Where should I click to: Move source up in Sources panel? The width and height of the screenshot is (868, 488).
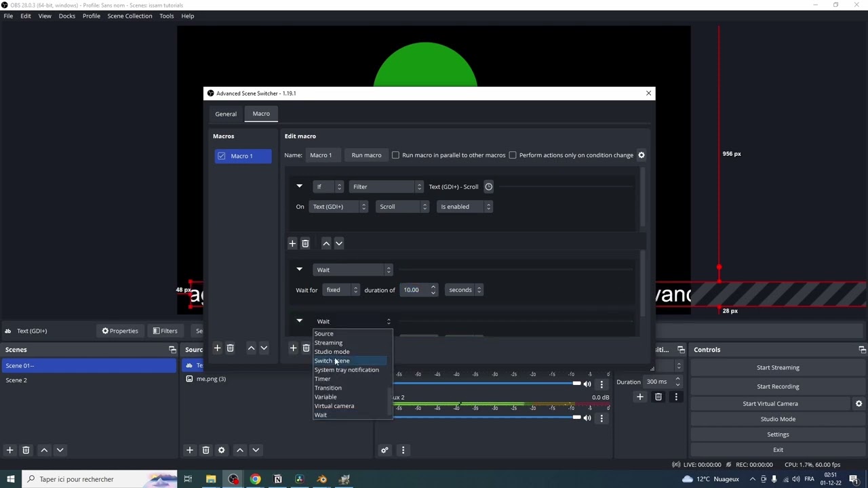[x=239, y=450]
